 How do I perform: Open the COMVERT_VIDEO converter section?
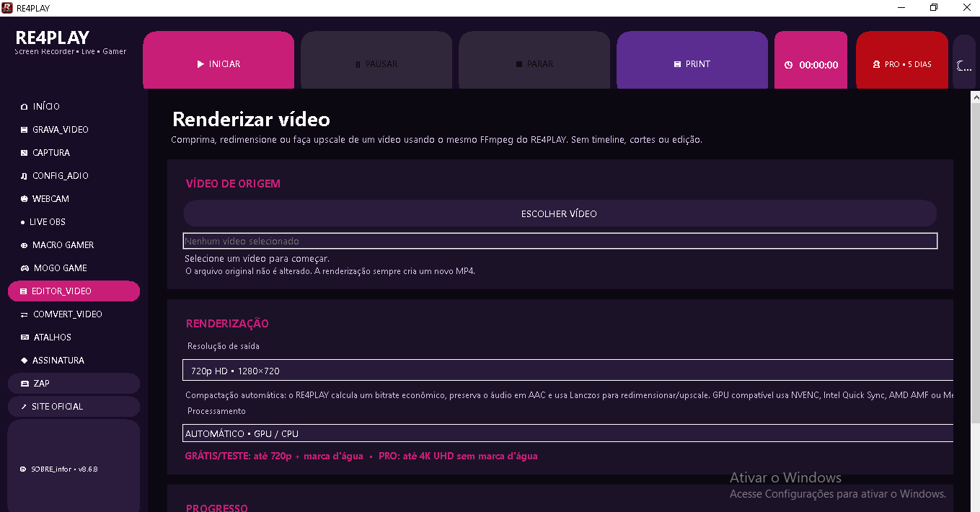point(74,314)
